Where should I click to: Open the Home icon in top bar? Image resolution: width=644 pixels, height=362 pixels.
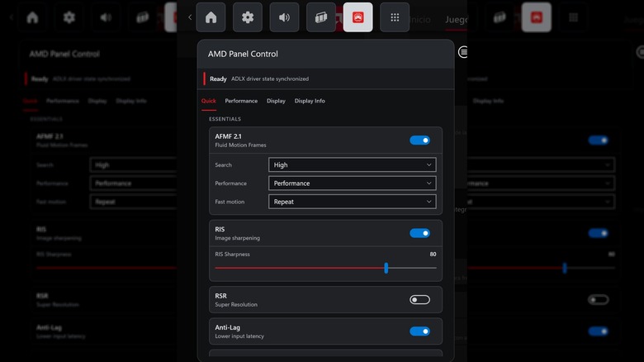211,17
